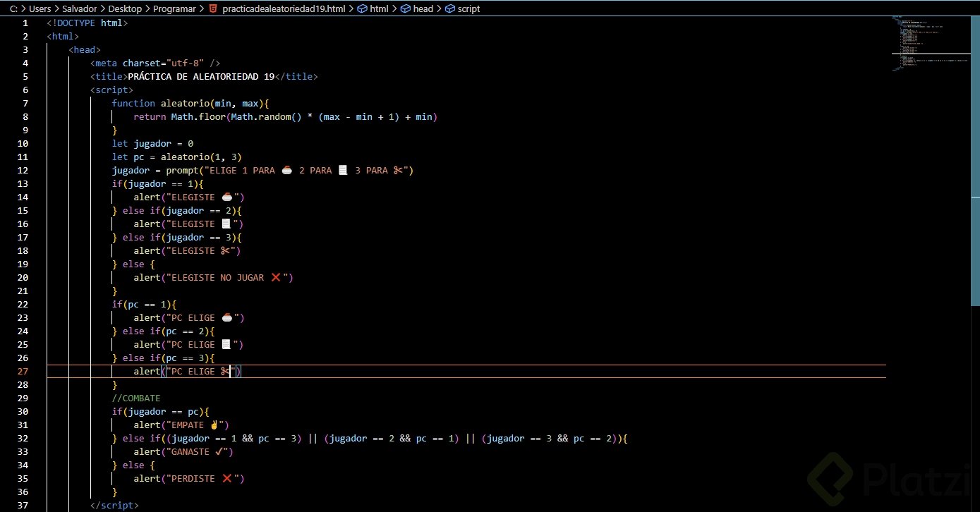The image size is (980, 512).
Task: Place cursor on the <!DOCTYPE html> line
Action: coord(87,23)
